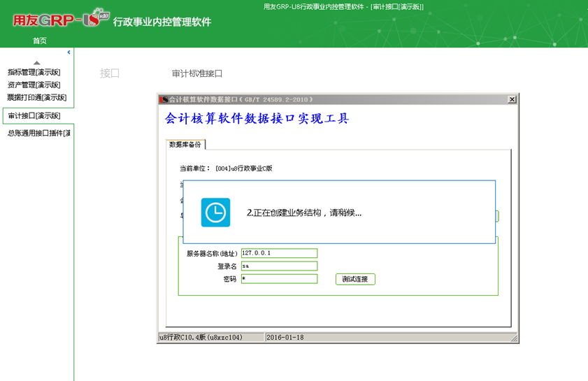Click the 会计核算软件数据接口实现工具 heading
The width and height of the screenshot is (588, 381).
click(x=257, y=119)
